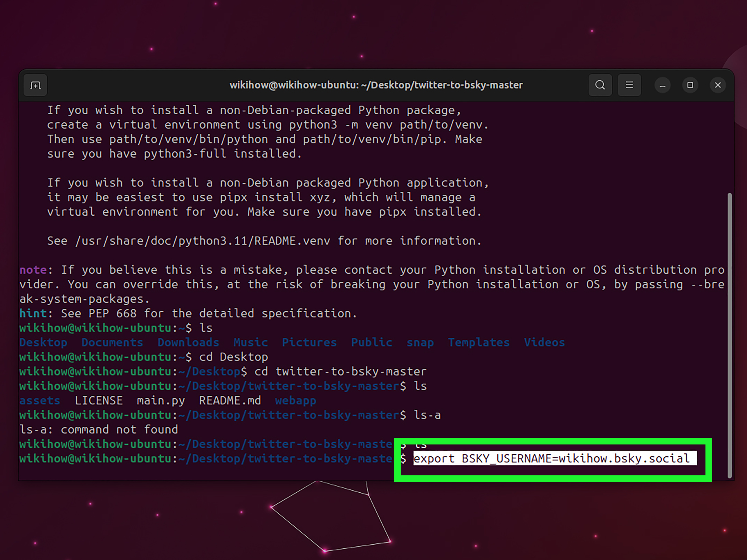Click the purple note label
Image resolution: width=747 pixels, height=560 pixels.
[33, 270]
